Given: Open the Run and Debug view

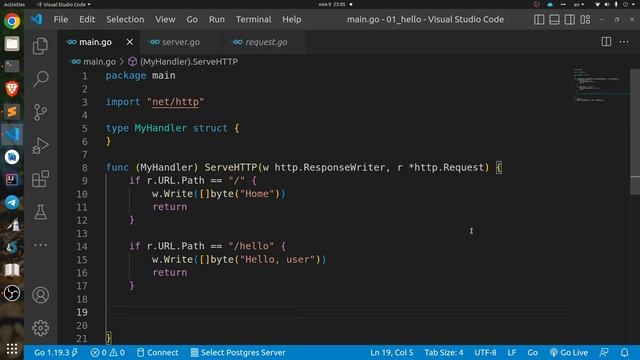Looking at the screenshot, I should [x=40, y=145].
